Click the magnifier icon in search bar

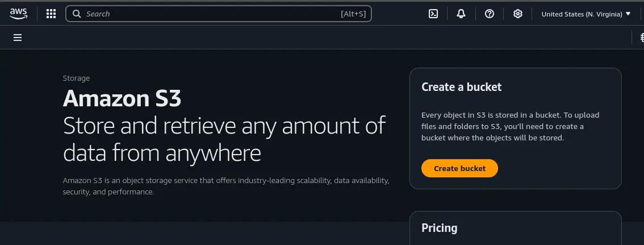(77, 14)
